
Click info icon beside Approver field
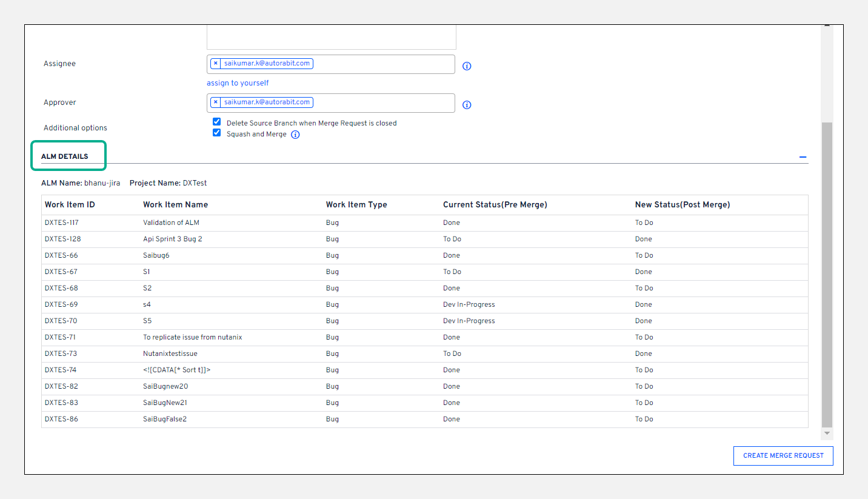coord(467,105)
